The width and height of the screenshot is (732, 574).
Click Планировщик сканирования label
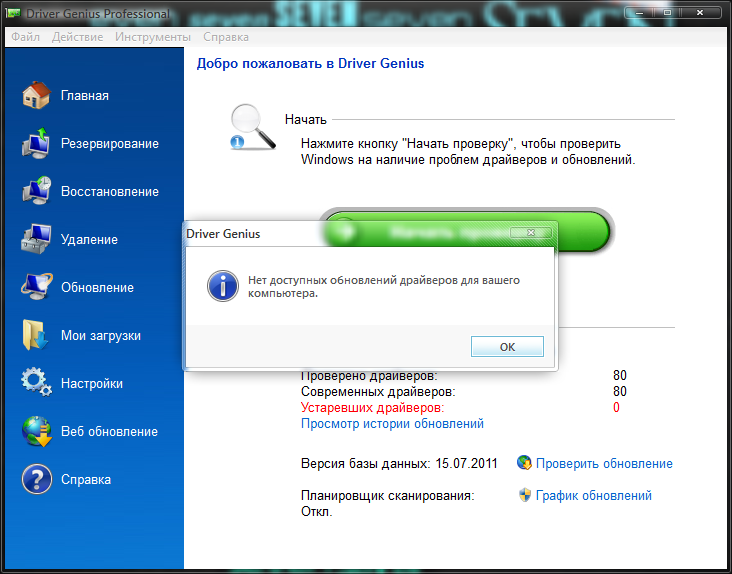[x=387, y=496]
